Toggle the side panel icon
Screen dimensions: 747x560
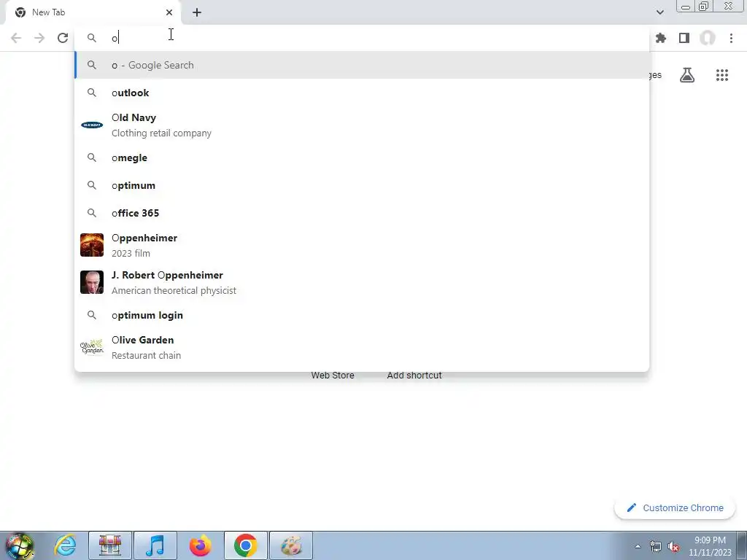pos(684,38)
